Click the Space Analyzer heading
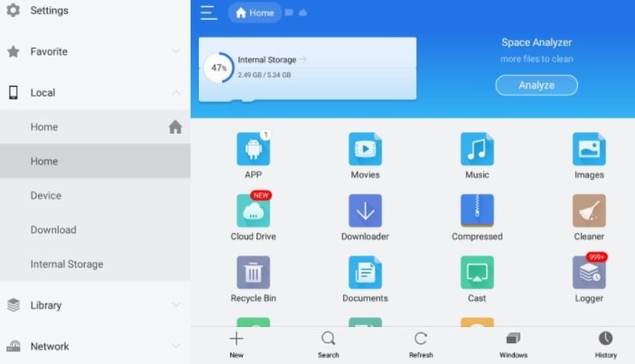This screenshot has height=364, width=635. coord(537,42)
